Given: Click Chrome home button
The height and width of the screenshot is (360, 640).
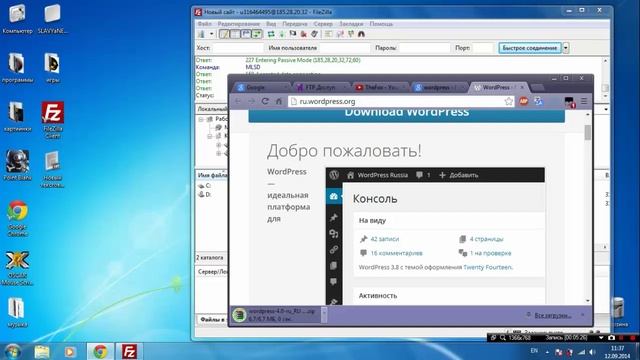Looking at the screenshot, I should (x=279, y=101).
